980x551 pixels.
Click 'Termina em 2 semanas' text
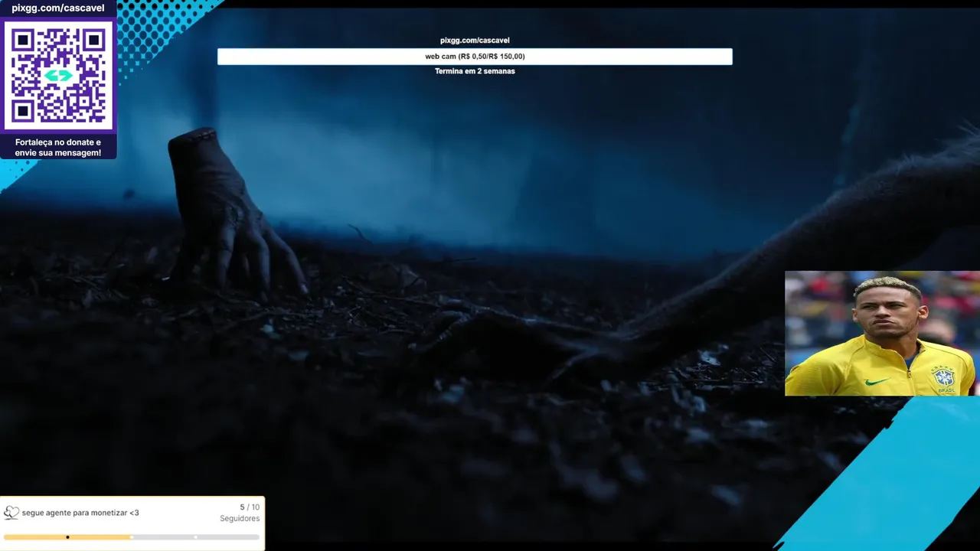[x=475, y=71]
